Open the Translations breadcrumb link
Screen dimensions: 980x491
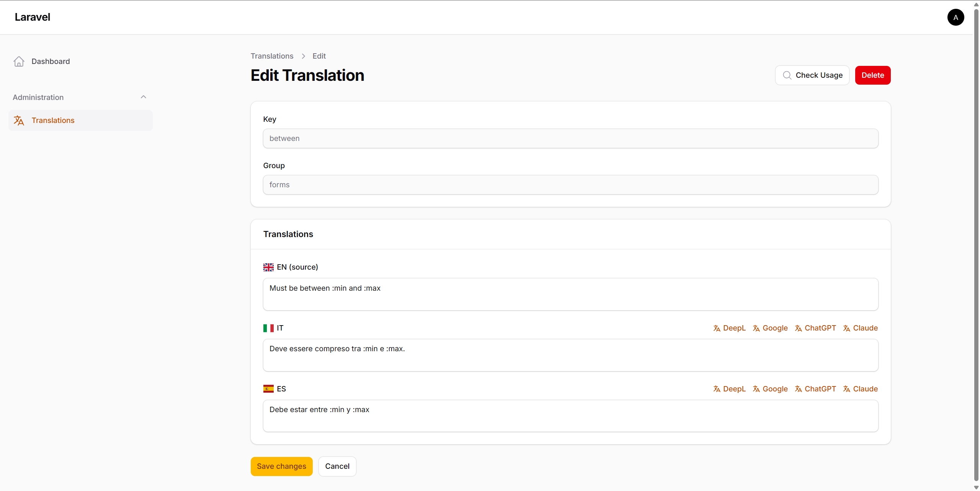coord(271,56)
